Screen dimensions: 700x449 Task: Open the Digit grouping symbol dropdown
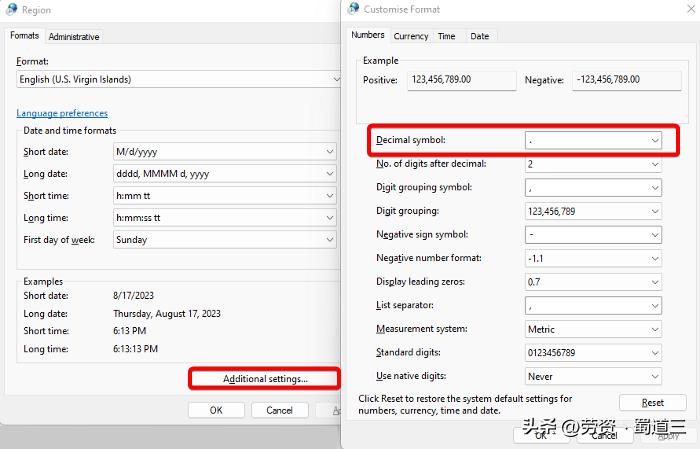[593, 187]
